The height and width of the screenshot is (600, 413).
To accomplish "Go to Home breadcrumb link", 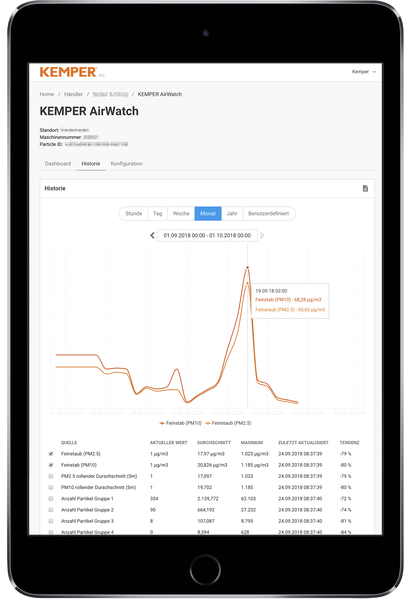I will [47, 94].
